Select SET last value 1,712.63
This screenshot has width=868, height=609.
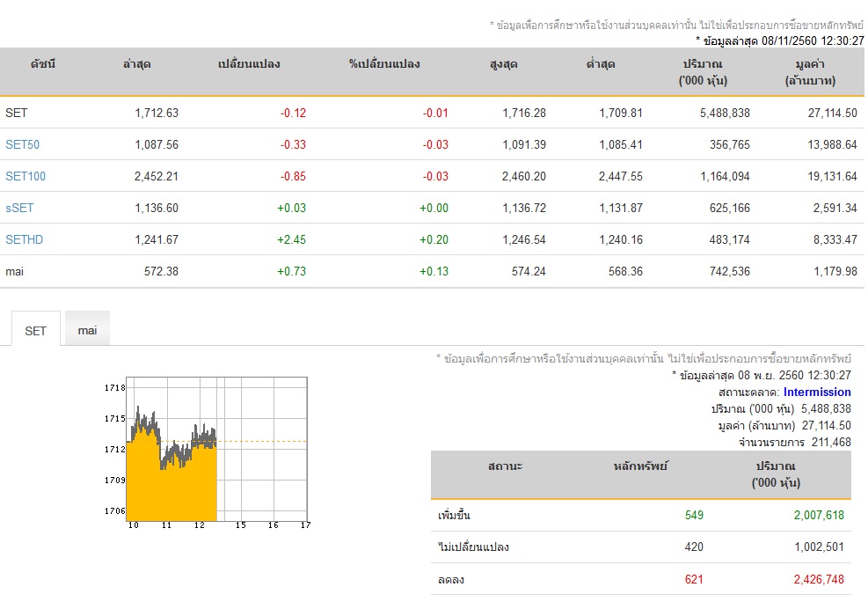157,113
